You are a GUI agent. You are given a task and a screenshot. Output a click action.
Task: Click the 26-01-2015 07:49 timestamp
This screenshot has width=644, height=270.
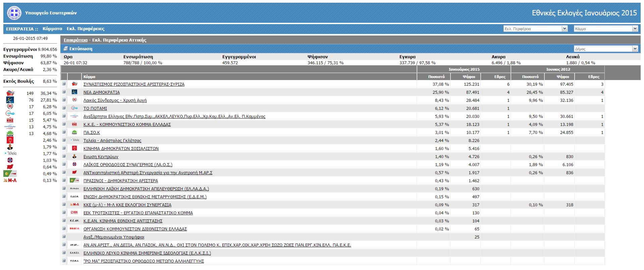pos(30,39)
